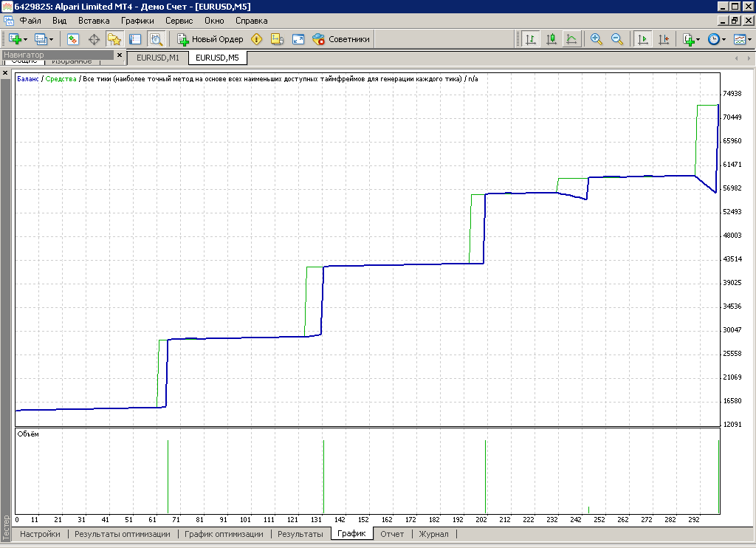
Task: Switch chart to bar chart mode
Action: [531, 39]
